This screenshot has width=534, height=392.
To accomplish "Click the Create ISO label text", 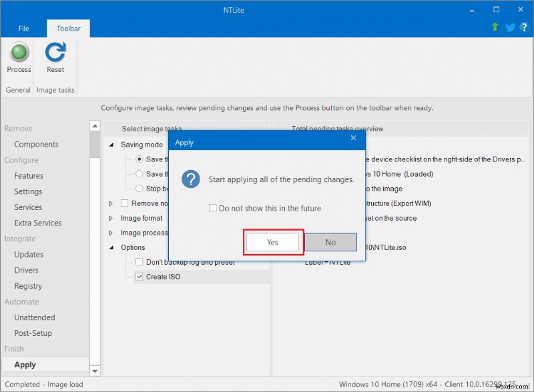I will coord(163,277).
